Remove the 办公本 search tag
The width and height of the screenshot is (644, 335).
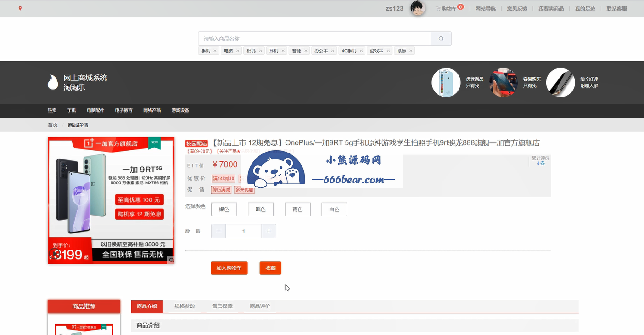(x=333, y=51)
